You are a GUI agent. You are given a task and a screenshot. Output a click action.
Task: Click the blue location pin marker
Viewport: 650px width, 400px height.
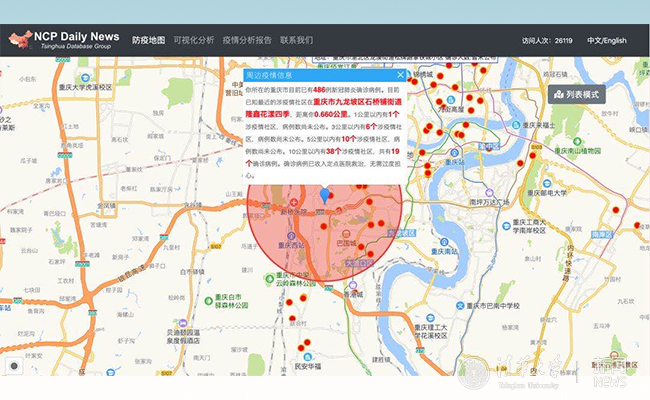point(323,196)
